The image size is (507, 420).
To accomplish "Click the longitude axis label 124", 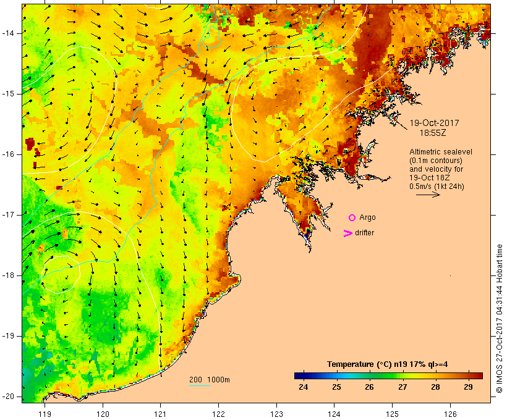I will pos(334,414).
